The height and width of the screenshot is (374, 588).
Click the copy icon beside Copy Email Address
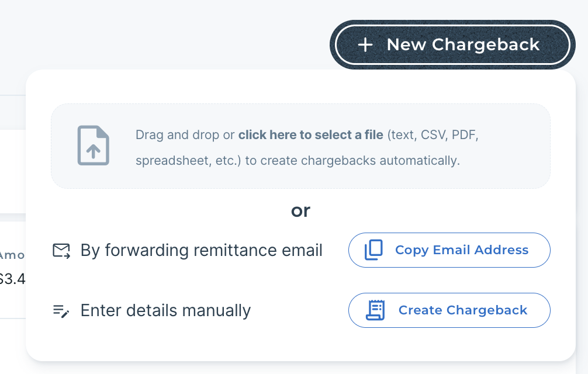(374, 250)
